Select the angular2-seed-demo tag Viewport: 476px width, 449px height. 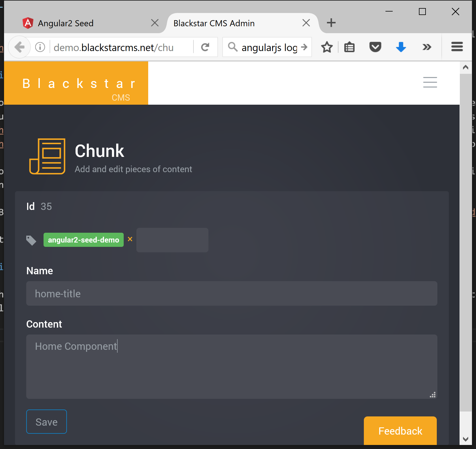83,240
